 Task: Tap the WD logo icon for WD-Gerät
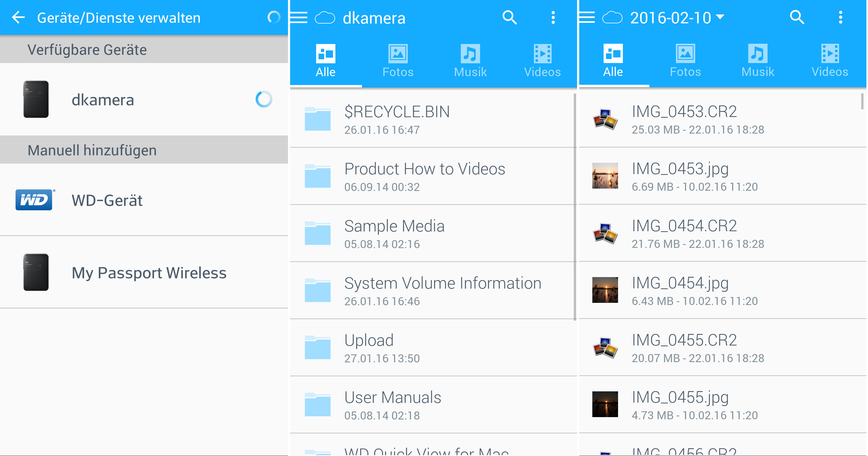34,200
